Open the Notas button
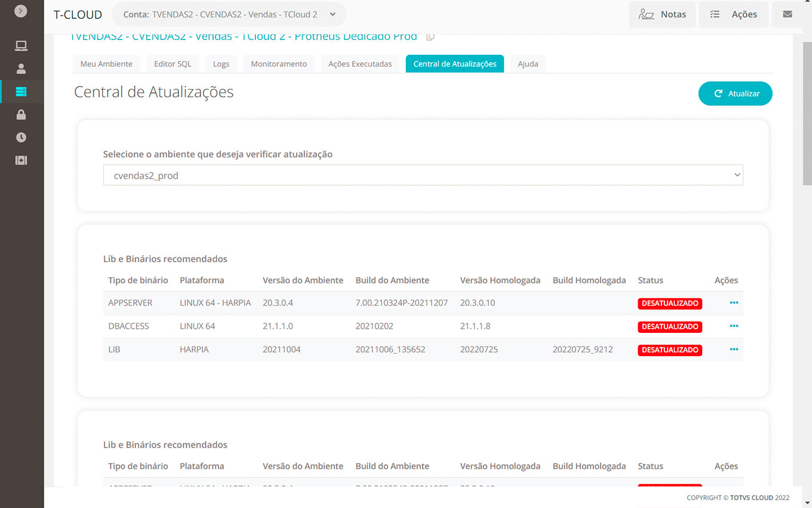Screen dimensions: 812x508 662,14
